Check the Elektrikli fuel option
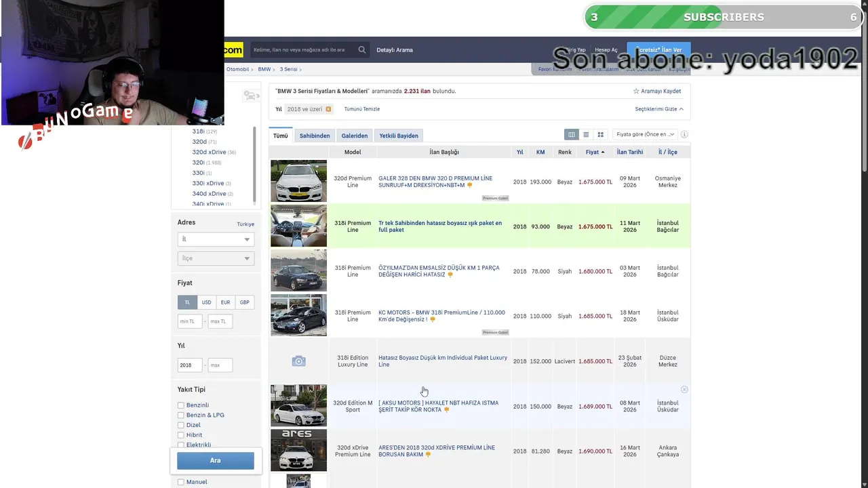Image resolution: width=868 pixels, height=488 pixels. pos(181,445)
